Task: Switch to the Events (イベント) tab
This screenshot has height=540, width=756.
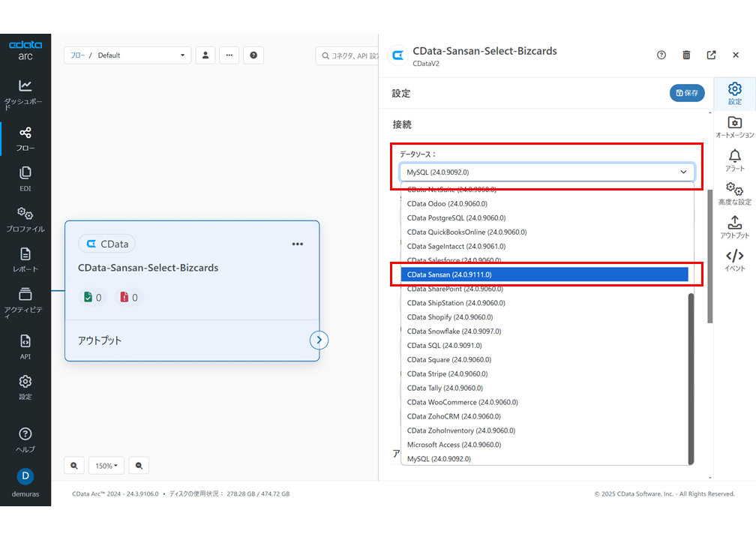Action: (x=735, y=260)
